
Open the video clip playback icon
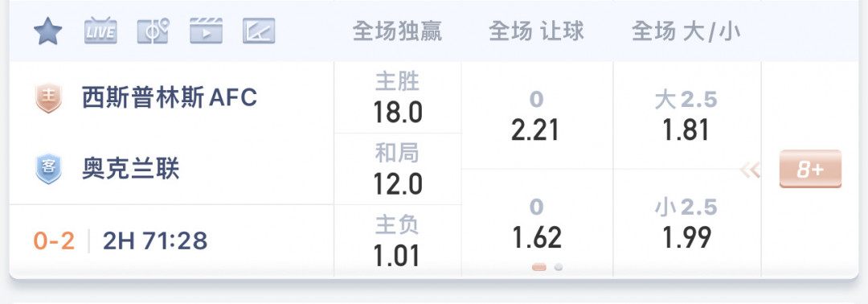[x=206, y=31]
